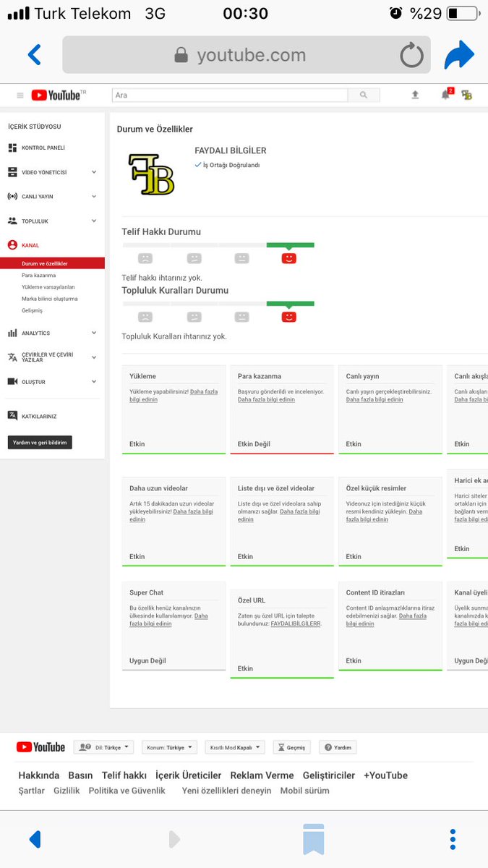Tap the youtube.com address bar

tap(247, 55)
